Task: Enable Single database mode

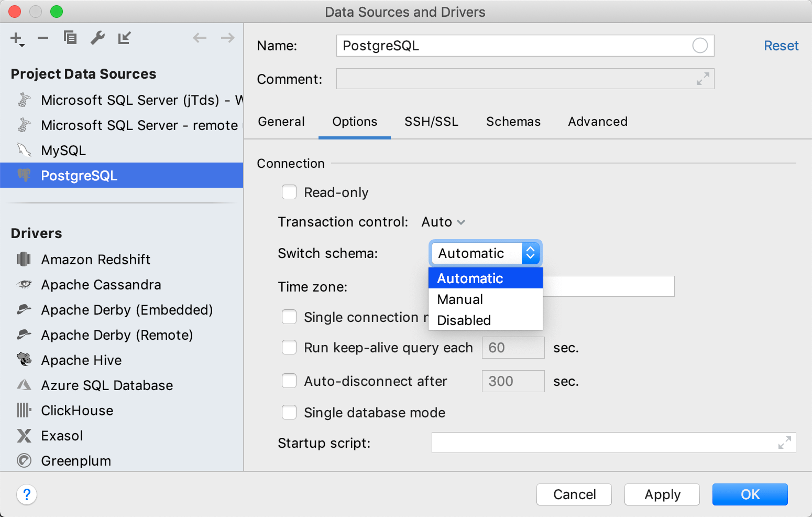Action: tap(289, 412)
